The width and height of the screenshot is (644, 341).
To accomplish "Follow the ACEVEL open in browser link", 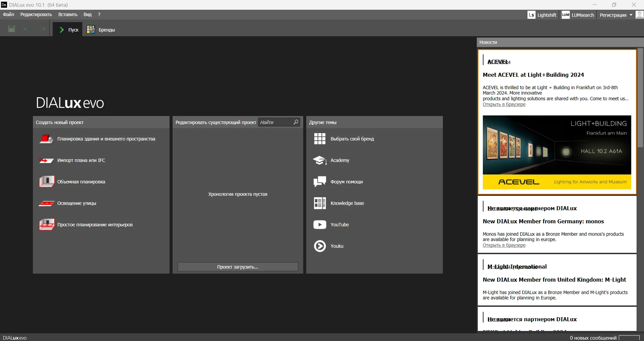I will (504, 105).
